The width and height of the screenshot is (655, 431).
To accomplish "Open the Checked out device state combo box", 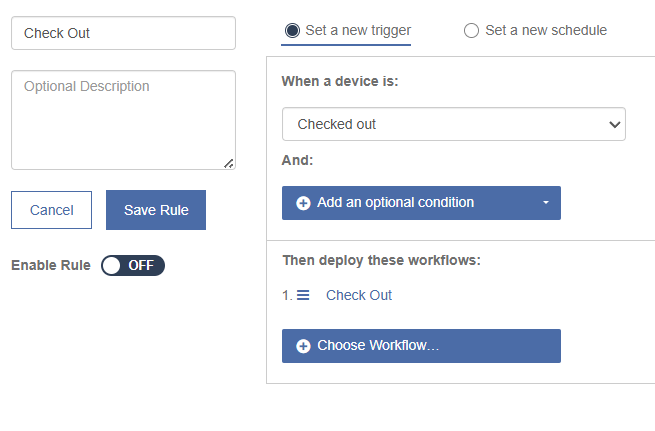I will coord(454,124).
